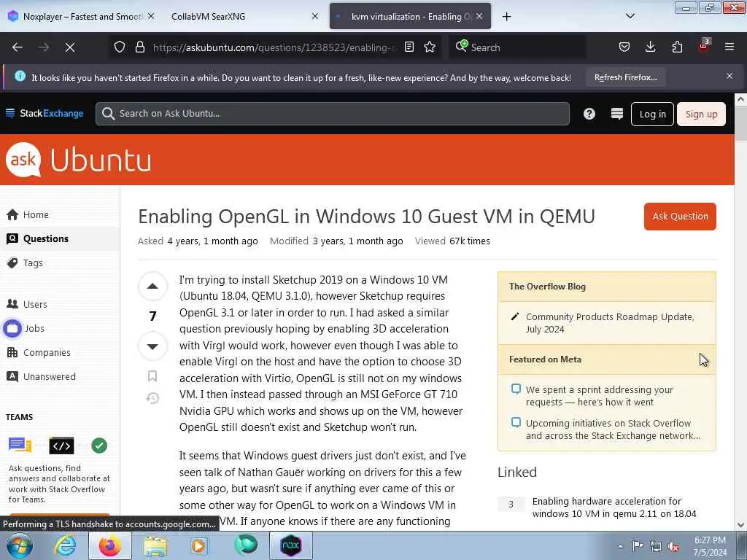Image resolution: width=747 pixels, height=560 pixels.
Task: Close the CollabVM SearXNG tab
Action: click(315, 16)
